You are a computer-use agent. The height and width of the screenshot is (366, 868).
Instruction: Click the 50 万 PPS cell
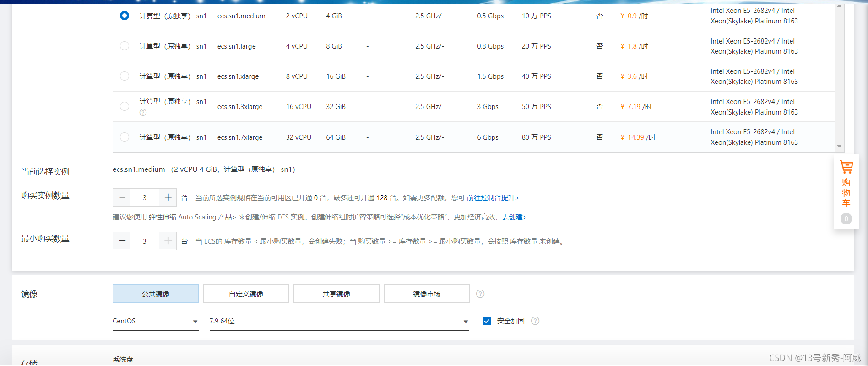tap(537, 107)
